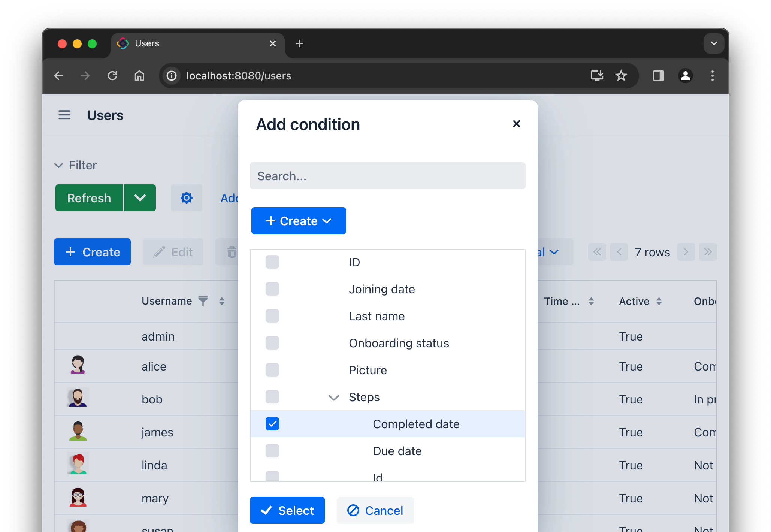Screen dimensions: 771x532
Task: Collapse the Filter section
Action: [58, 165]
